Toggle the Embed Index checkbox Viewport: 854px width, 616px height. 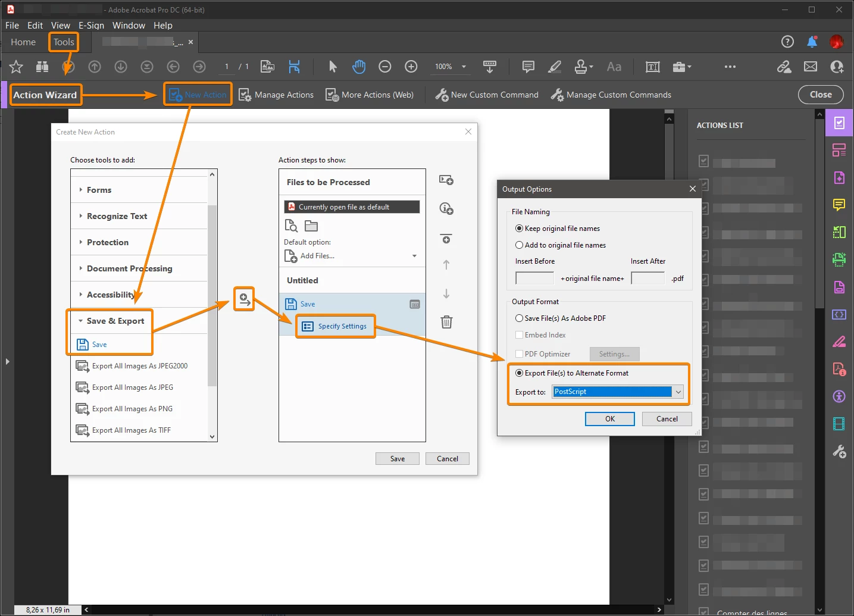[x=519, y=335]
